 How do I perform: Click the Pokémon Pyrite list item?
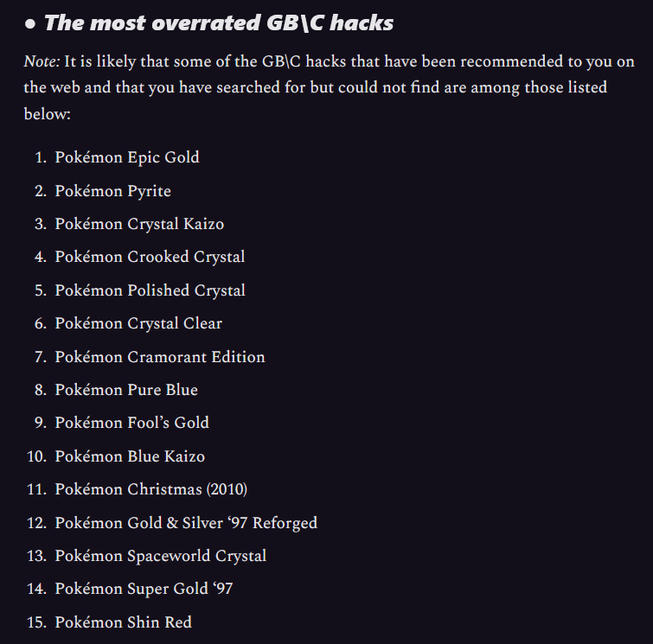click(x=112, y=191)
